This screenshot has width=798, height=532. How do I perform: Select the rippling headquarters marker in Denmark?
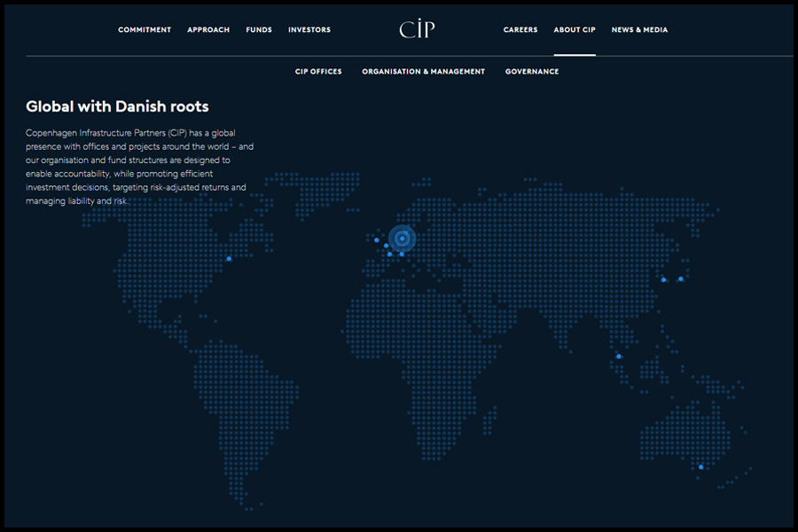click(401, 237)
